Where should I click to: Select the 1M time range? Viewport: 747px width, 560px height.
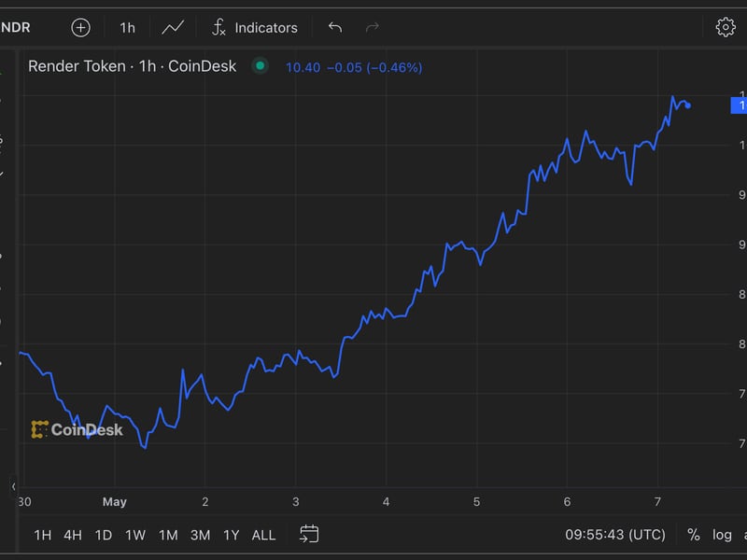[x=168, y=535]
